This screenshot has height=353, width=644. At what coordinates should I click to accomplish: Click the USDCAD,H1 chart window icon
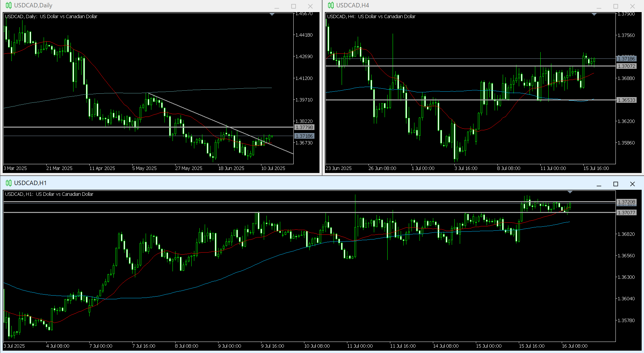pos(8,183)
